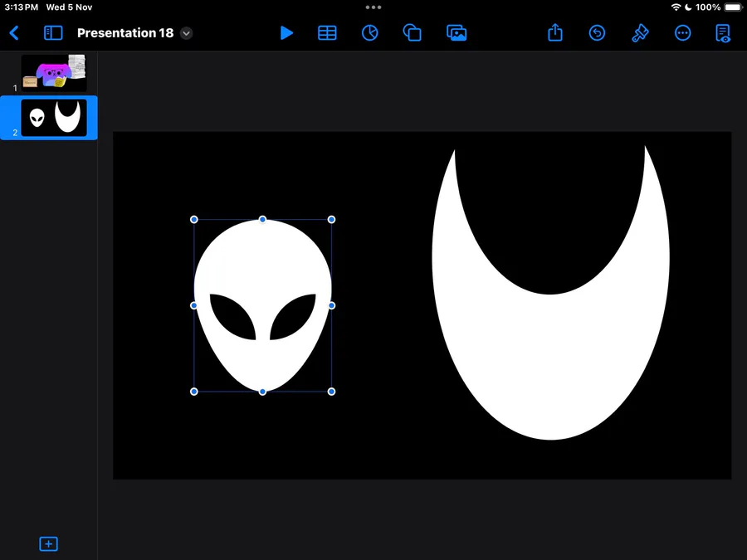Click the top-left resize handle
The width and height of the screenshot is (747, 560).
194,220
